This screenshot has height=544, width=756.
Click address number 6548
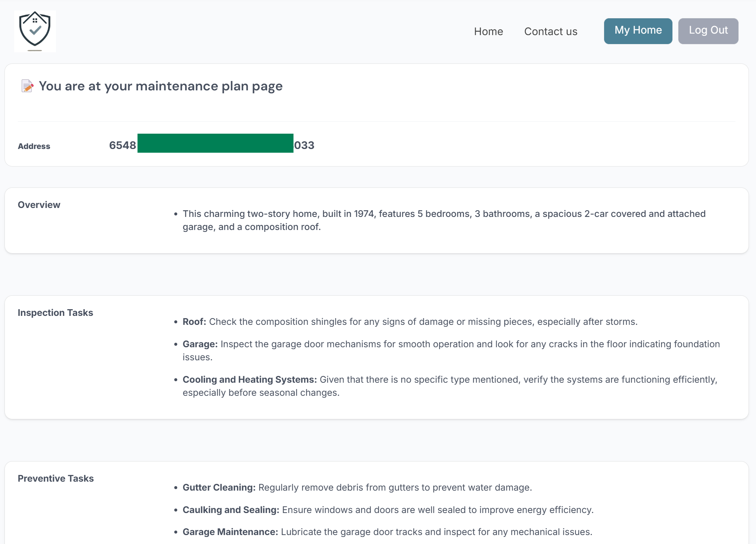point(122,145)
